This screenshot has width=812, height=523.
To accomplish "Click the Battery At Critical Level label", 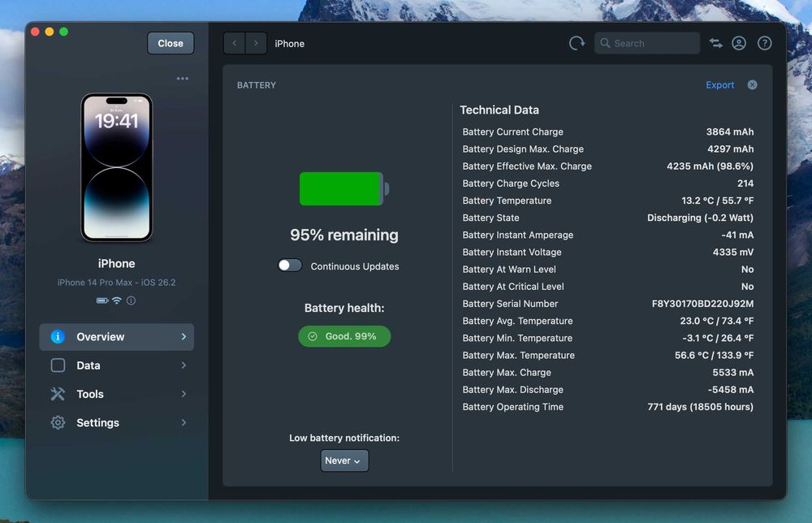I will 513,287.
